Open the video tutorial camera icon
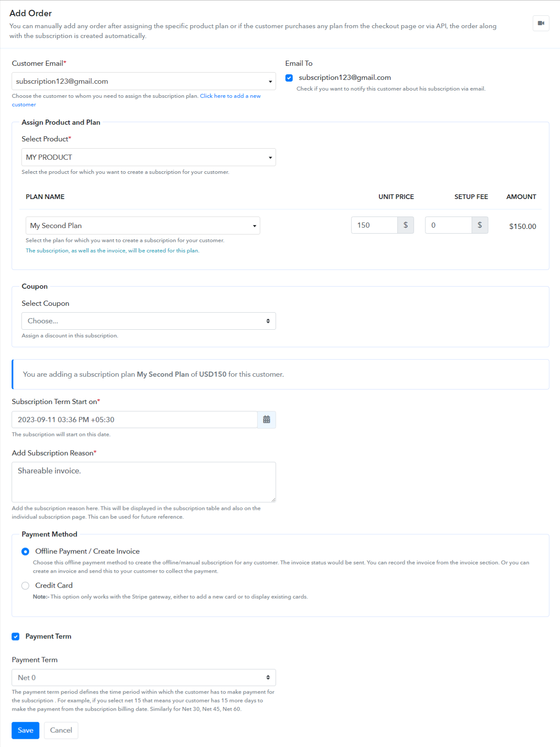Image resolution: width=560 pixels, height=747 pixels. [x=541, y=23]
